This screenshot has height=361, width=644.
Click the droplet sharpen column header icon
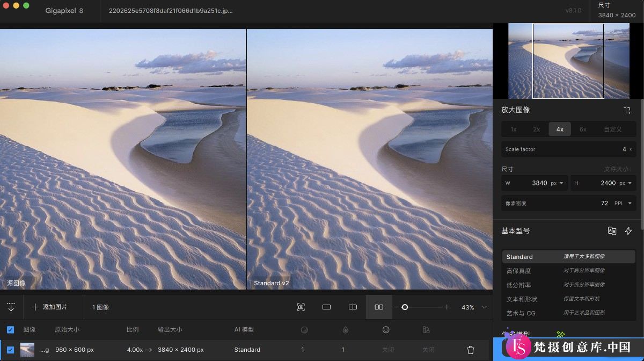click(x=345, y=329)
